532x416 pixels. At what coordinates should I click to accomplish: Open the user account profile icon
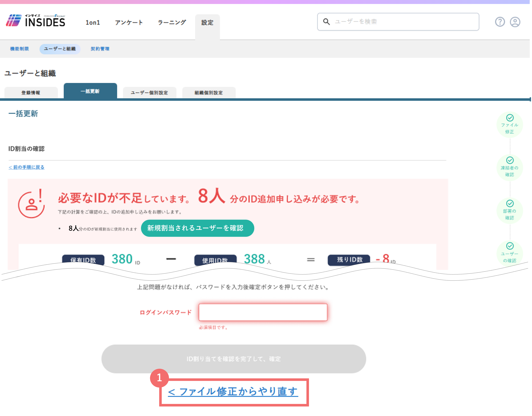point(515,22)
